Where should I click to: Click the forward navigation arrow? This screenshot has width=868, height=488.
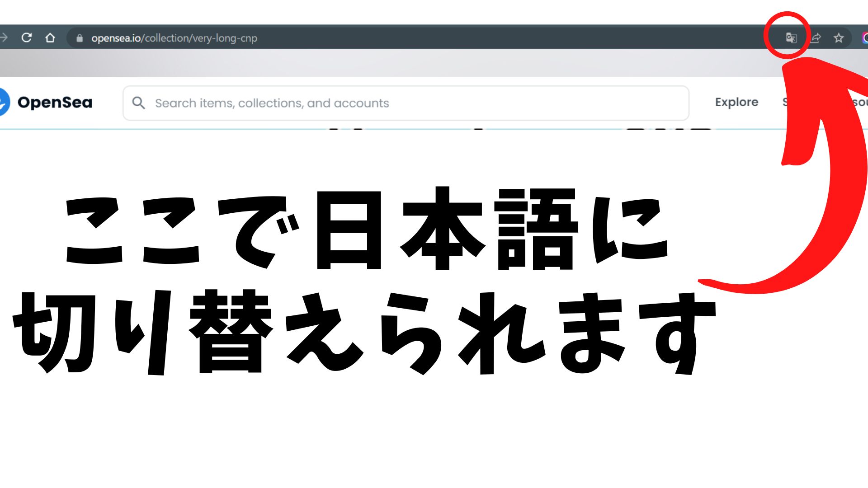coord(4,38)
